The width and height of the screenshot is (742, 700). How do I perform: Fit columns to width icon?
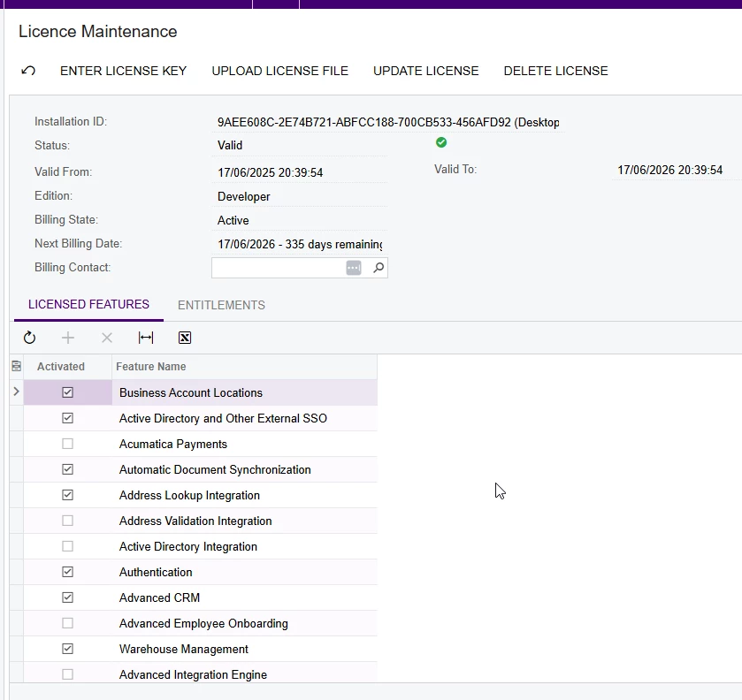point(146,338)
